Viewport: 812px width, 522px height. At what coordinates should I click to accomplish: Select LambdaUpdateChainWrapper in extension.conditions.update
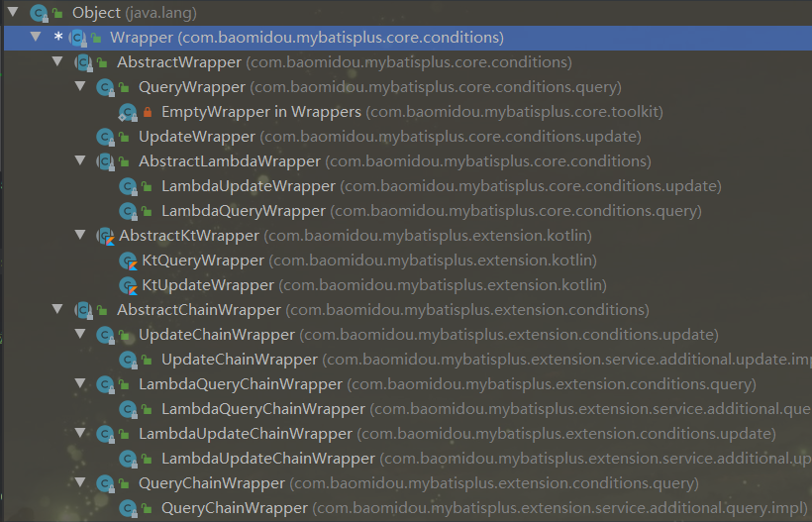[x=457, y=434]
